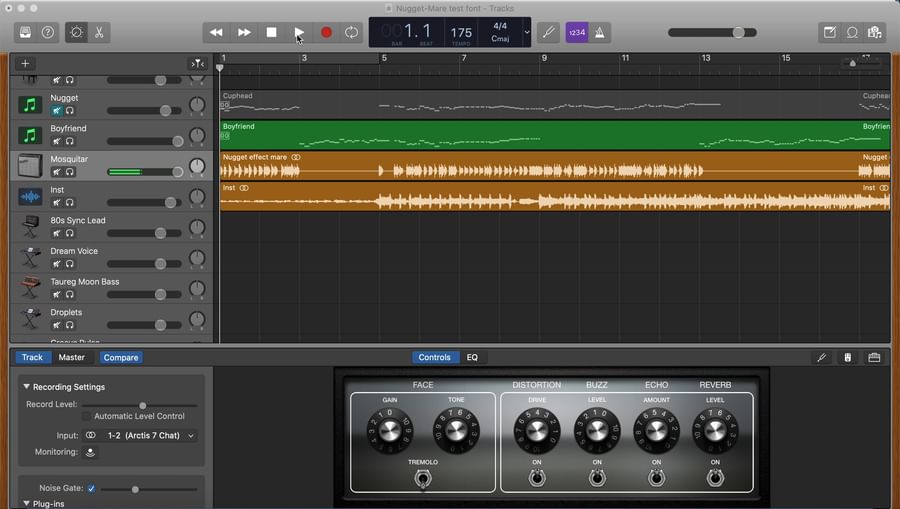The width and height of the screenshot is (900, 509).
Task: Mute the Inst track
Action: coord(57,203)
